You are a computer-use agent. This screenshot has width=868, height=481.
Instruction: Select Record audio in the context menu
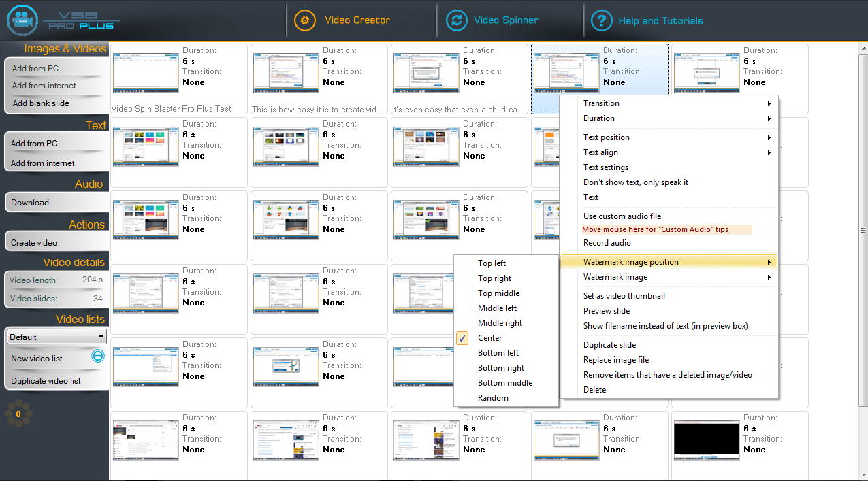click(668, 243)
